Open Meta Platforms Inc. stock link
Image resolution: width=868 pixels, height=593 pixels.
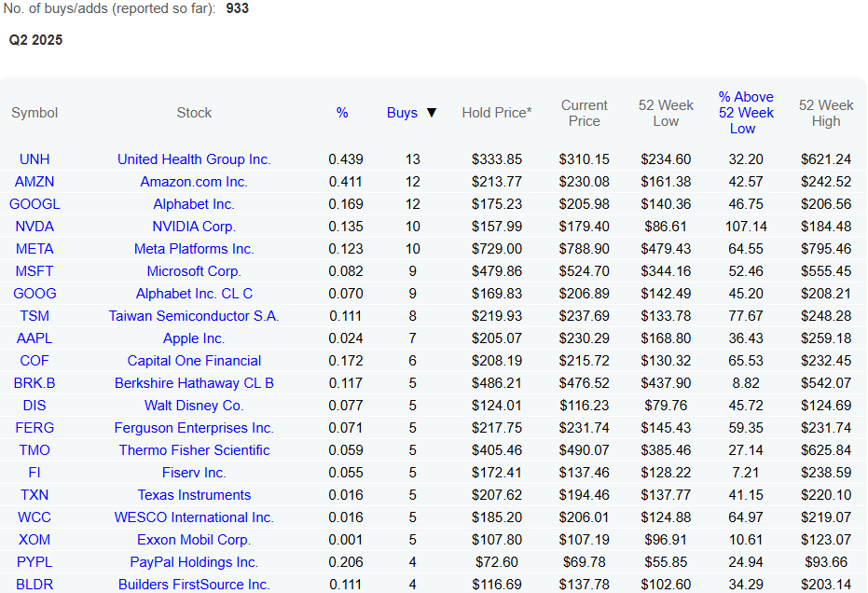pyautogui.click(x=194, y=249)
